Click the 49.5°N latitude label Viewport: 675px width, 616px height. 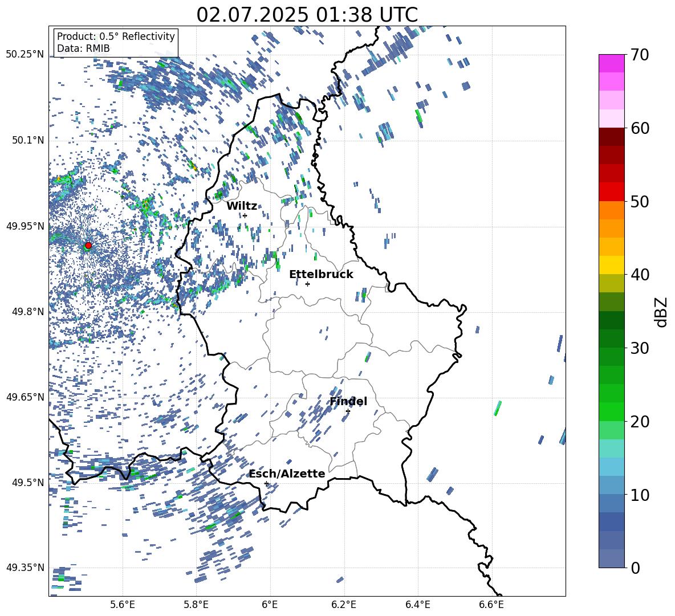(28, 483)
